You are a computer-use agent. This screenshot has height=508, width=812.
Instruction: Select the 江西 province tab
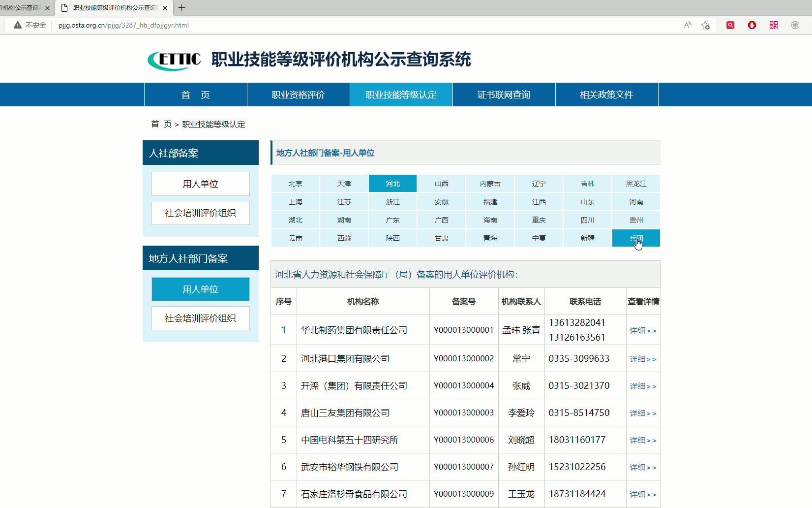[539, 202]
